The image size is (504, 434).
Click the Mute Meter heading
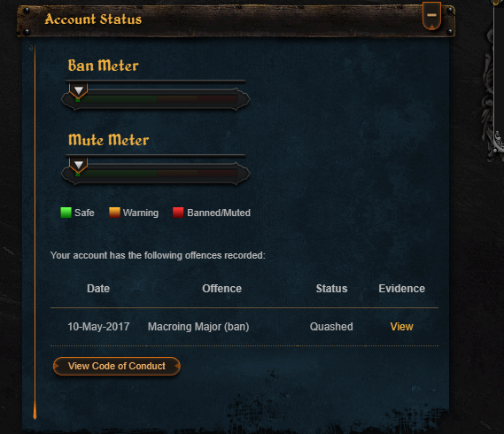108,140
